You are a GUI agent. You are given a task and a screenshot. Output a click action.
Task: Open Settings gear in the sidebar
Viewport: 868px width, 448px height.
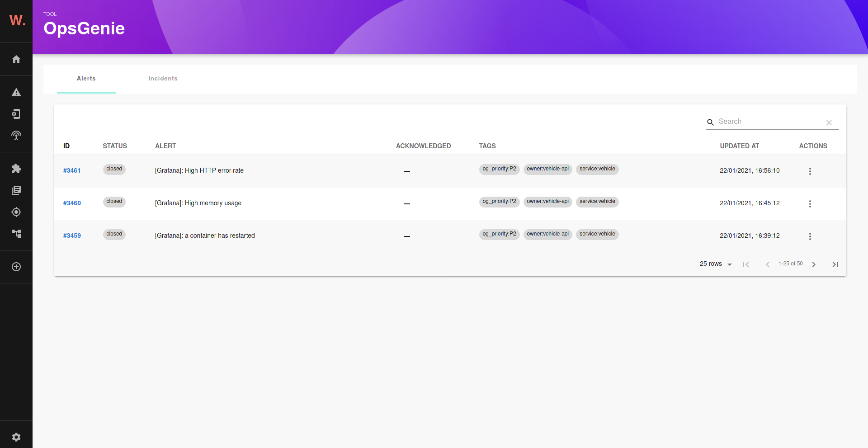[16, 437]
